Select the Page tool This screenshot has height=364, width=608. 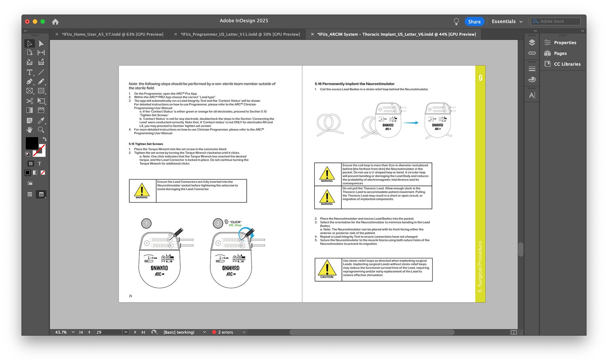[30, 52]
